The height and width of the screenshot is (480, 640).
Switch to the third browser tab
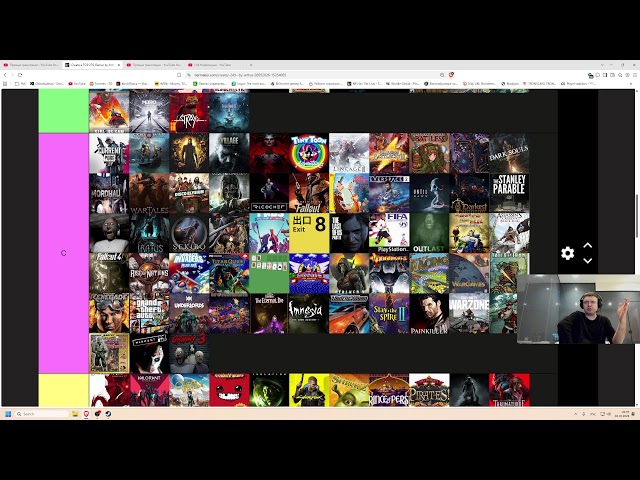click(154, 65)
